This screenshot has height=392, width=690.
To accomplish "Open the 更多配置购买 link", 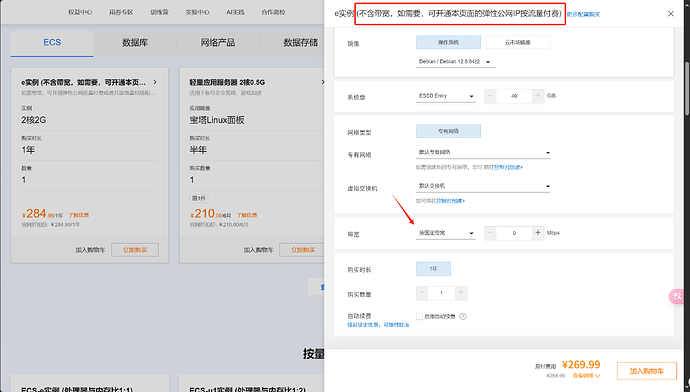I will 584,14.
